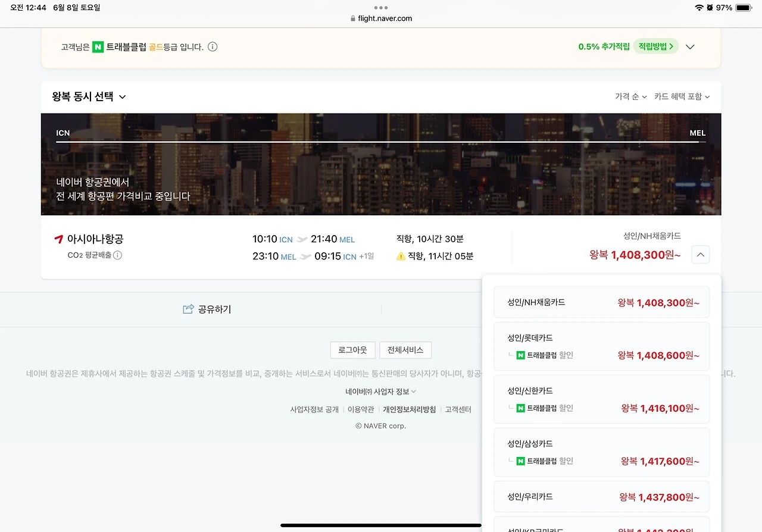Image resolution: width=762 pixels, height=532 pixels.
Task: Open 왕복 동시 선택 dropdown
Action: click(x=89, y=96)
